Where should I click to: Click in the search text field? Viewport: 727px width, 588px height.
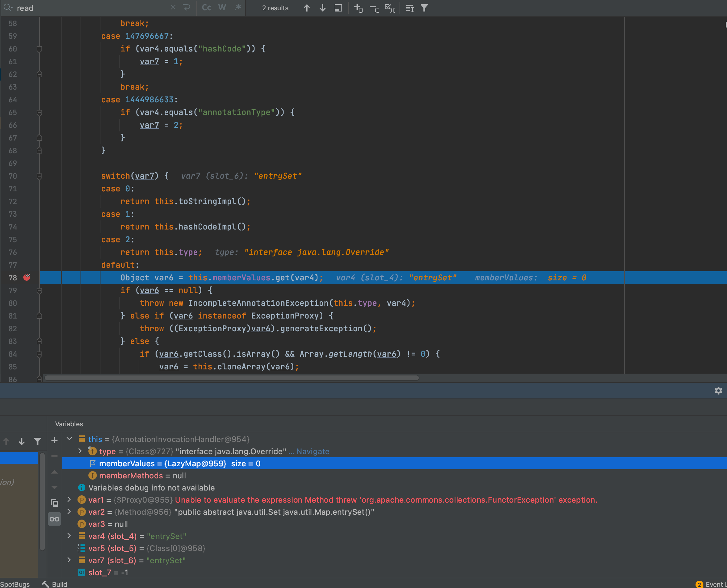click(x=91, y=8)
